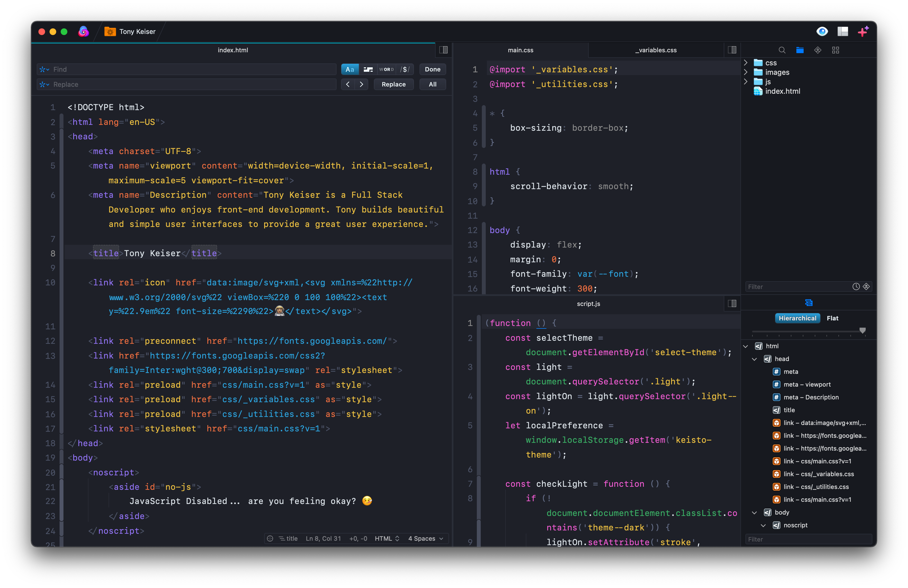This screenshot has height=588, width=908.
Task: Switch to the _variables.css tab
Action: click(x=656, y=50)
